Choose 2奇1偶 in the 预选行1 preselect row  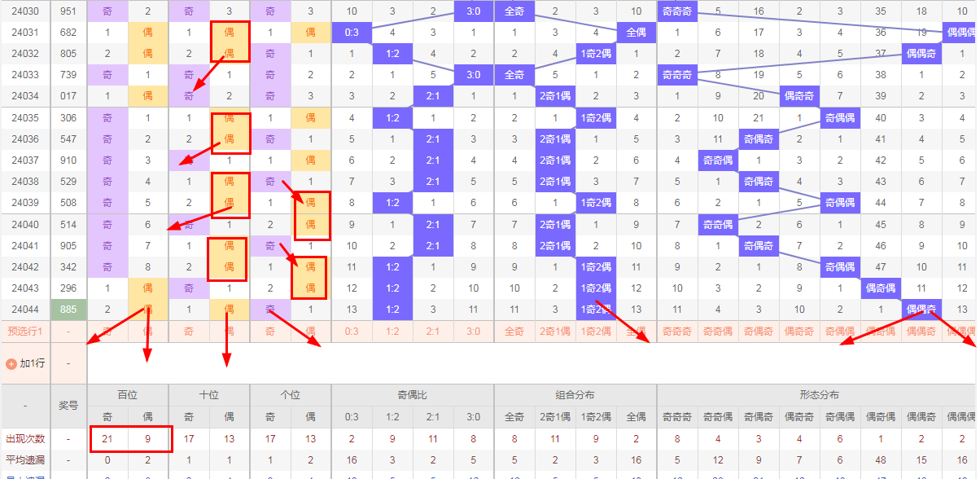tap(555, 332)
